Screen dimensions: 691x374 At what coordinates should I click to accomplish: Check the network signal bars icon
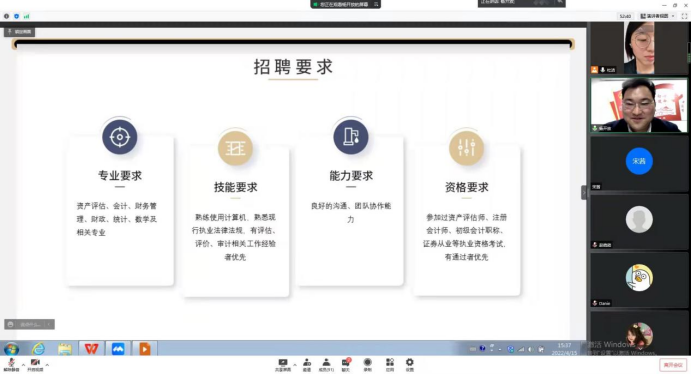click(x=26, y=16)
